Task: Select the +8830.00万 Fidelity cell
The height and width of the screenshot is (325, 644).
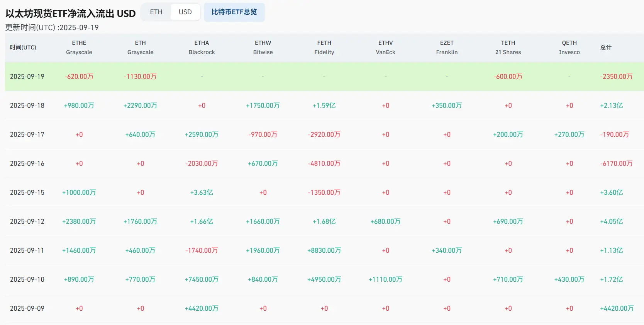Action: click(324, 250)
